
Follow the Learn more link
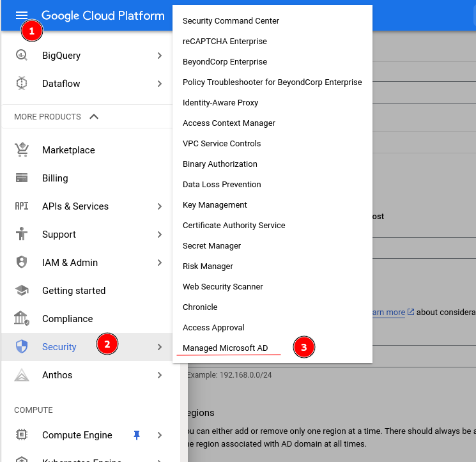[x=389, y=312]
